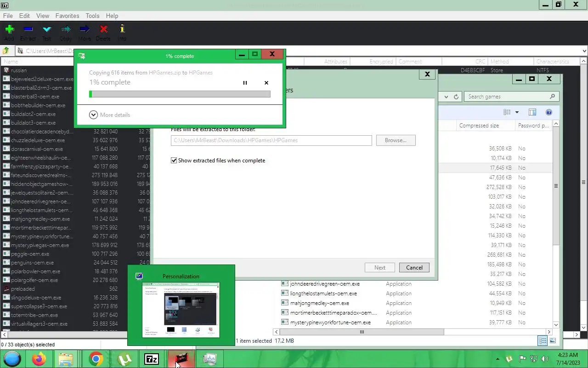Open 7-Zip from the taskbar
The width and height of the screenshot is (588, 368).
tap(152, 359)
